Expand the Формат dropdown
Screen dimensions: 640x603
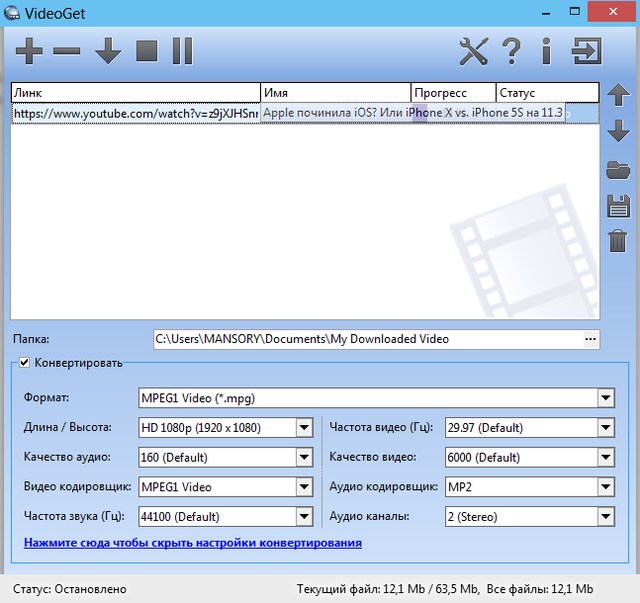605,398
